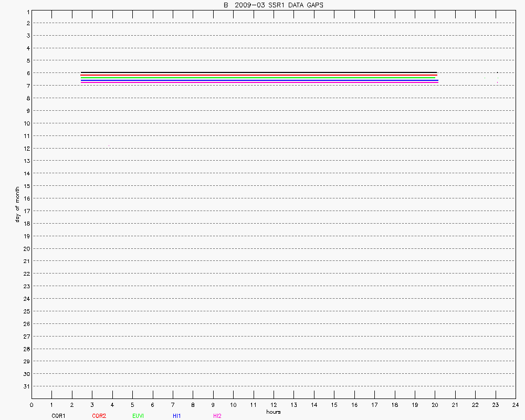
Task: Click the magenta HI2 gap line near day 7
Action: click(258, 82)
